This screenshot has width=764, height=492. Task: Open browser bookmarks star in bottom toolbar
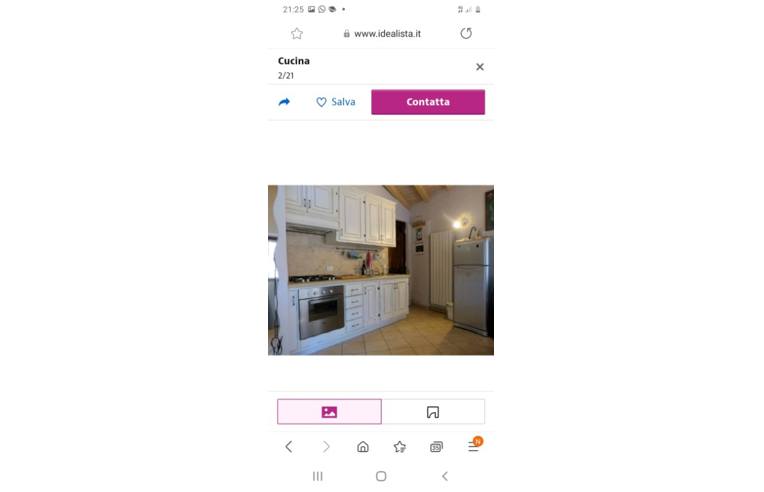[400, 447]
